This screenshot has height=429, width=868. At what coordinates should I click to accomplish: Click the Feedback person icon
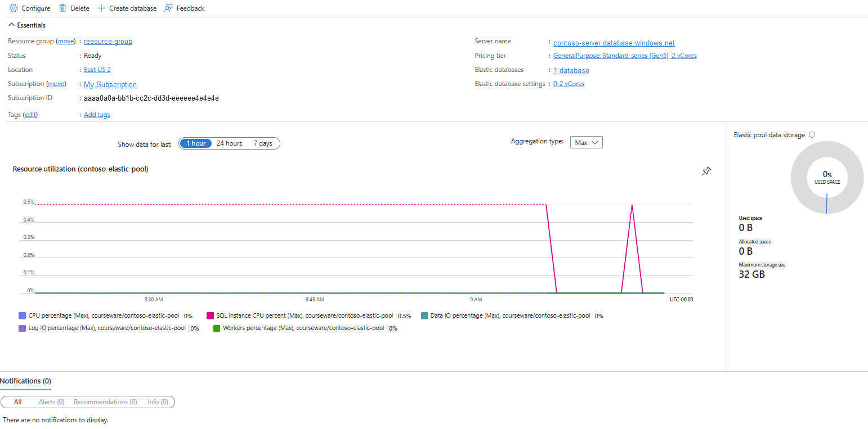point(168,8)
